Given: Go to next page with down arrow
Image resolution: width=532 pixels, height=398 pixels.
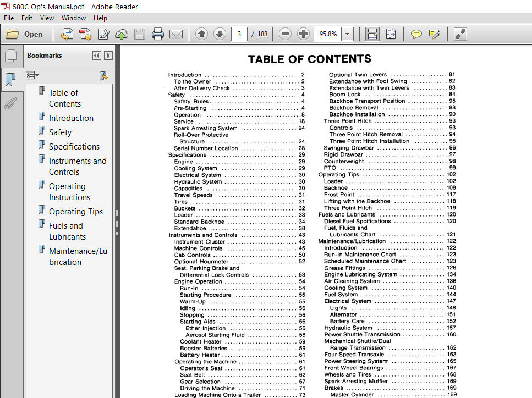Looking at the screenshot, I should (220, 34).
